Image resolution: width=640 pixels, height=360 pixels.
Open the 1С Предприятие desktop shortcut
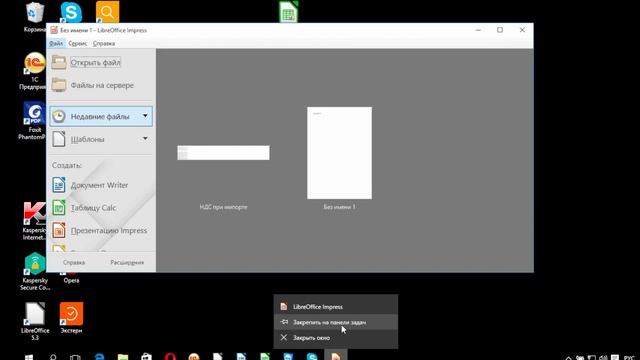(x=35, y=71)
